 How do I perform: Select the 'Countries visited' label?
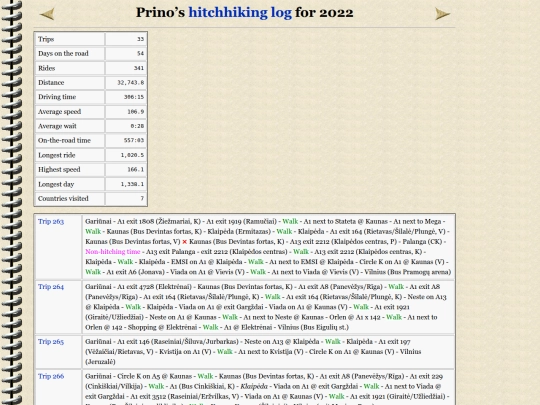click(x=63, y=199)
